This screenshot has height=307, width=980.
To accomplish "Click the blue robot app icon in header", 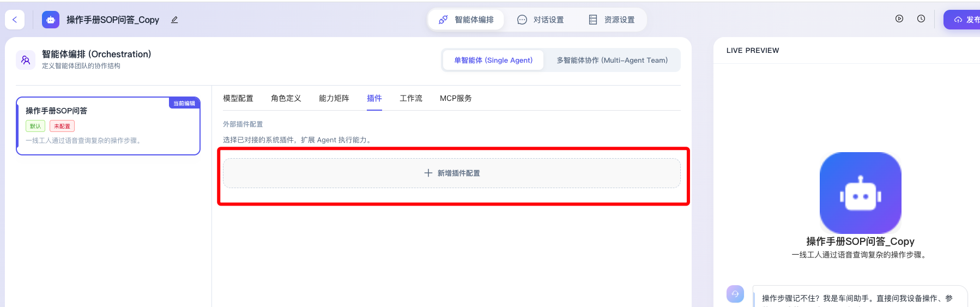I will (51, 20).
